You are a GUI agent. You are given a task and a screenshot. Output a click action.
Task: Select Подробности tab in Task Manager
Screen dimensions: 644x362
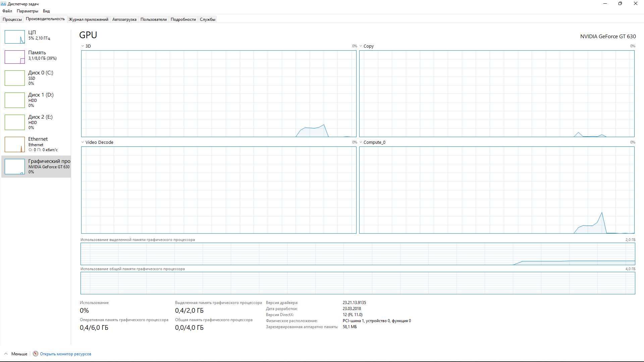183,19
